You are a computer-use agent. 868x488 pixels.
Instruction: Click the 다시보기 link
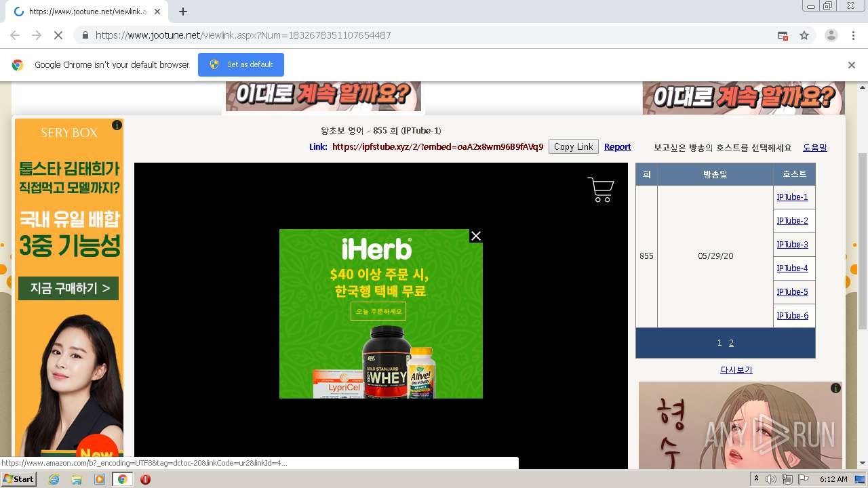click(736, 370)
